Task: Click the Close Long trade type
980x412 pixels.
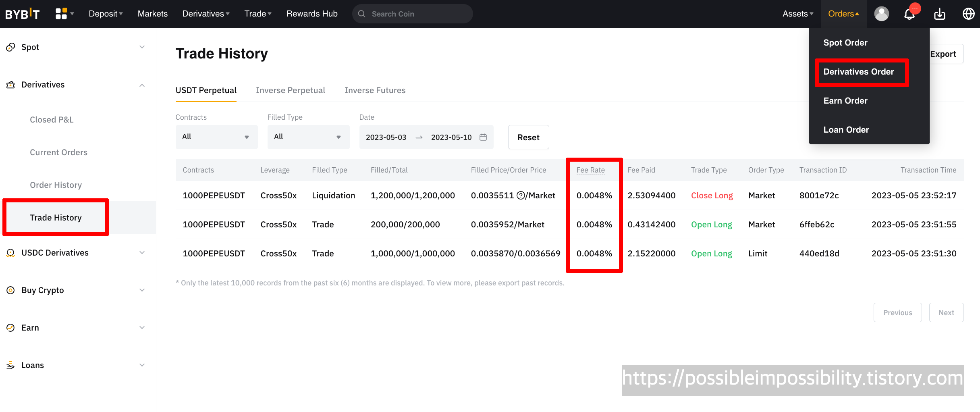Action: pos(712,196)
